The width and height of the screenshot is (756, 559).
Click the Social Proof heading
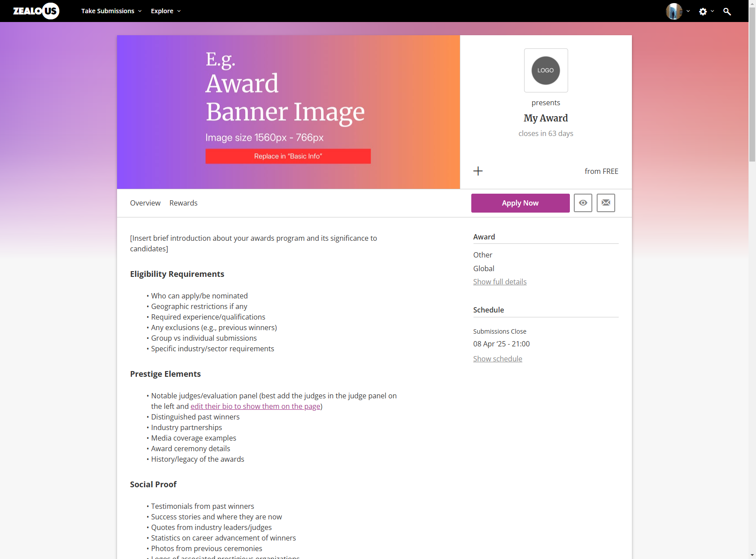point(153,484)
